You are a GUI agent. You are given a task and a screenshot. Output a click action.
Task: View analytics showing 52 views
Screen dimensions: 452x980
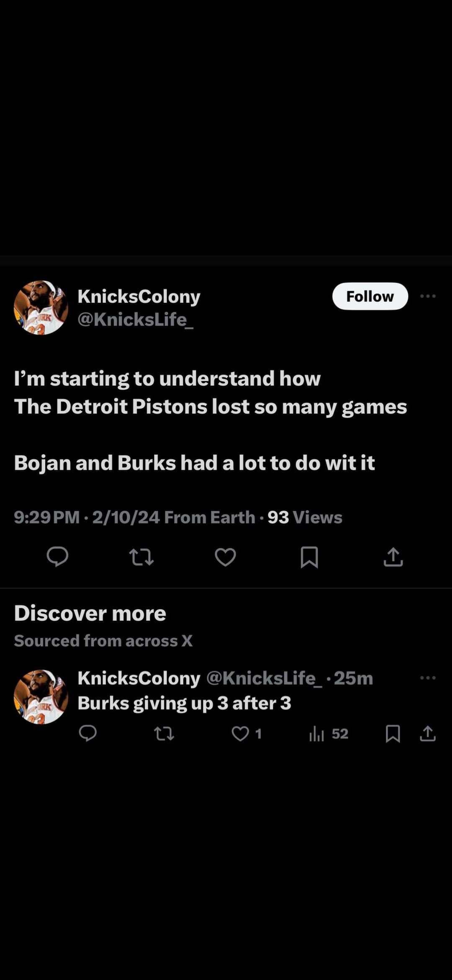tap(329, 734)
